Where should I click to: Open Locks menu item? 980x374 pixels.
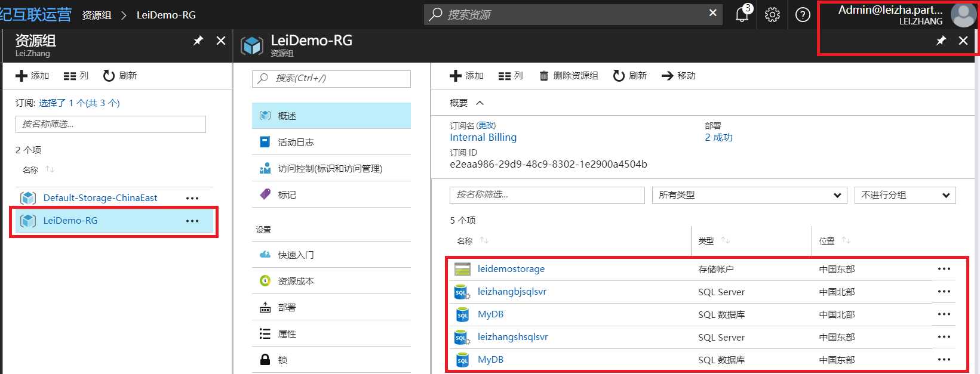tap(331, 360)
